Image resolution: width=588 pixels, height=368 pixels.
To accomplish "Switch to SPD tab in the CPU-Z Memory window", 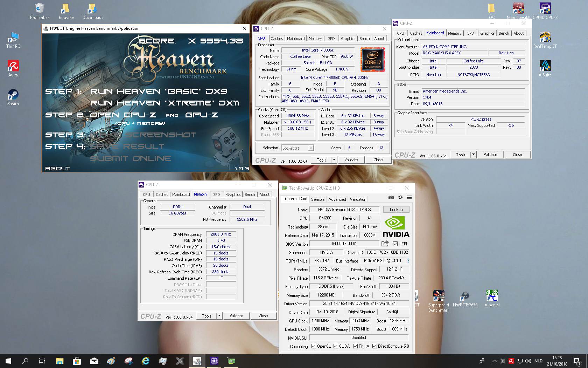I will (x=217, y=195).
